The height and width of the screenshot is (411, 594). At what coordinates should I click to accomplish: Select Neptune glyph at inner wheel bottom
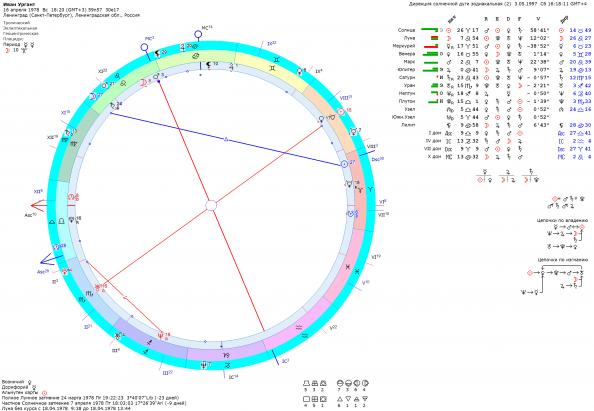[x=161, y=334]
